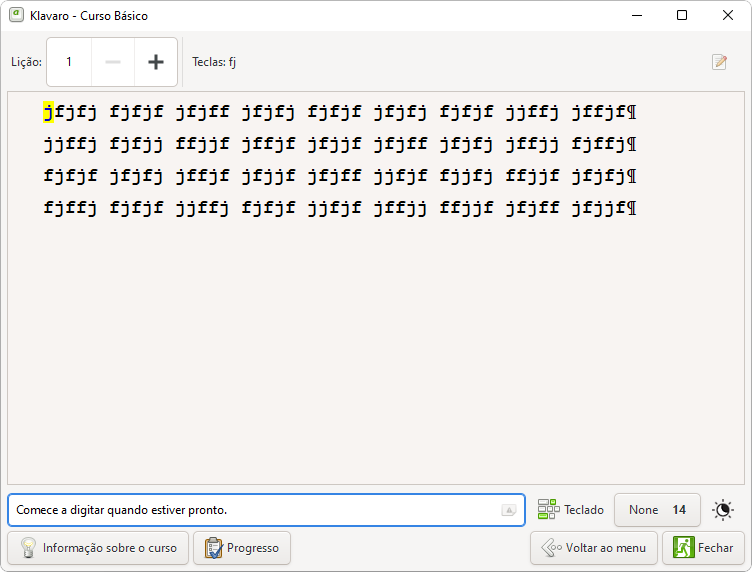Increase lesson number with plus button

coord(155,62)
